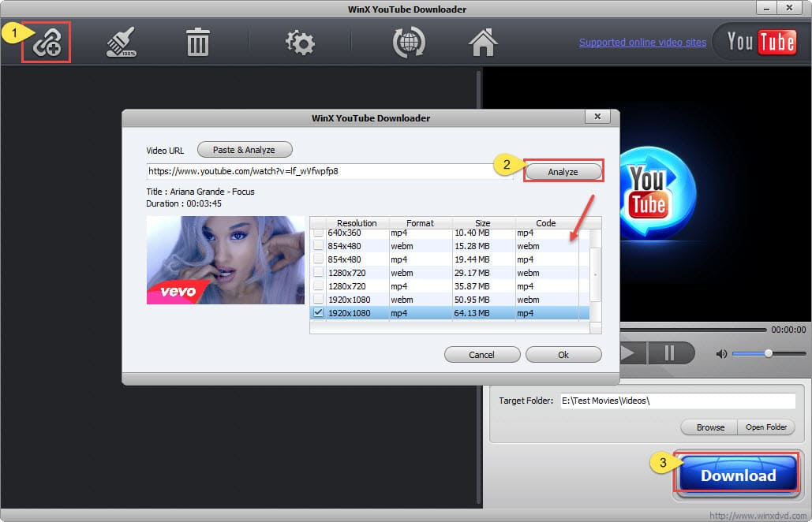Click the 64.13 MB size cell
The image size is (812, 522).
[472, 313]
